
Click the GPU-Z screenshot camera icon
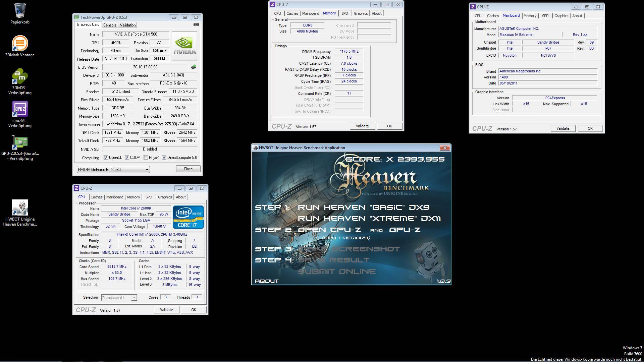click(x=196, y=24)
